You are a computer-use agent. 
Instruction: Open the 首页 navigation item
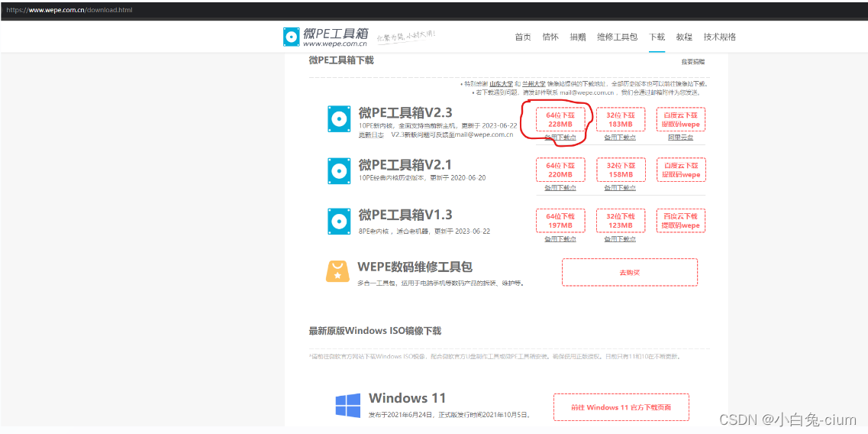pyautogui.click(x=523, y=37)
